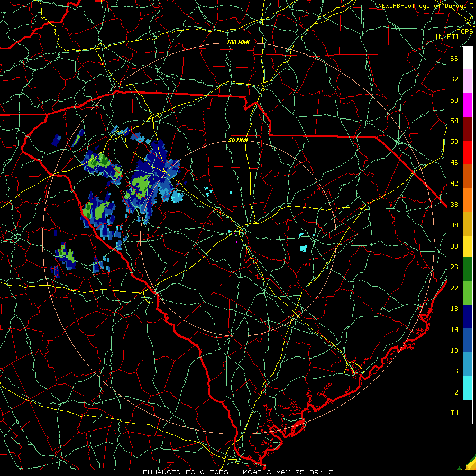The width and height of the screenshot is (476, 476).
Task: Select the cyan legend swatch
Action: pyautogui.click(x=467, y=388)
